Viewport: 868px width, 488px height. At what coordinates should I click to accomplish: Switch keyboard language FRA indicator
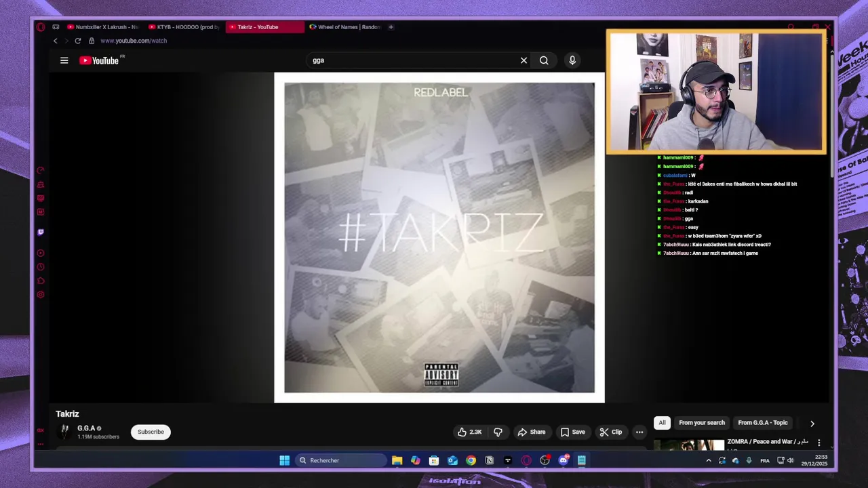(765, 461)
